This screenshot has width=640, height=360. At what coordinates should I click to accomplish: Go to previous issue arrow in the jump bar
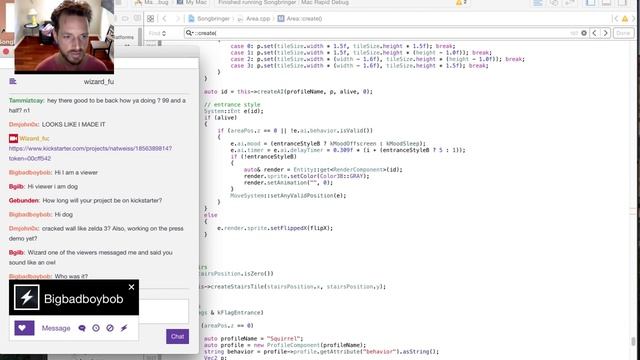[x=616, y=19]
